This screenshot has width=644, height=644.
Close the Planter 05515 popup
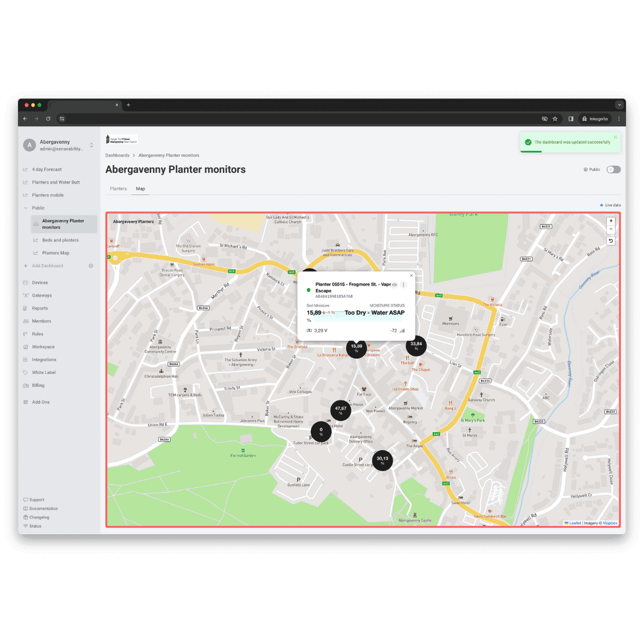click(x=411, y=276)
